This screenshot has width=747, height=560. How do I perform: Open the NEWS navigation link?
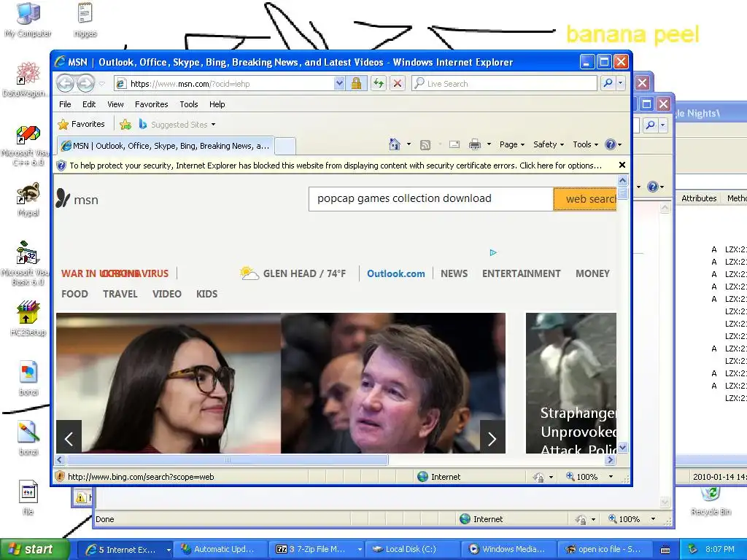[x=454, y=274]
